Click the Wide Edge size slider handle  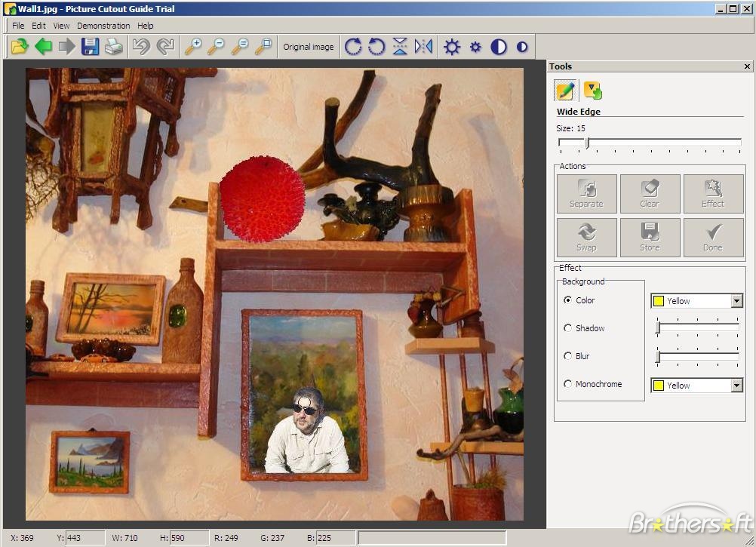(587, 143)
